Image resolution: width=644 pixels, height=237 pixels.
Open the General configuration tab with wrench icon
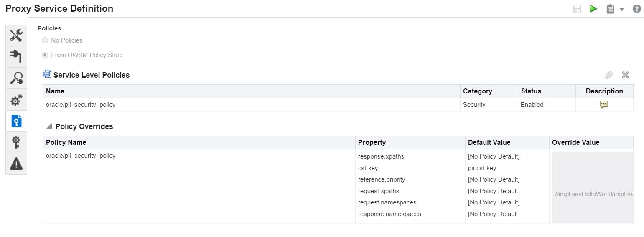coord(16,35)
